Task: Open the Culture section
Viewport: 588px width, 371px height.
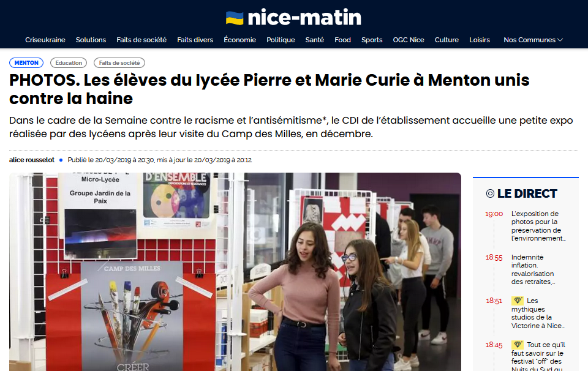Action: point(447,40)
